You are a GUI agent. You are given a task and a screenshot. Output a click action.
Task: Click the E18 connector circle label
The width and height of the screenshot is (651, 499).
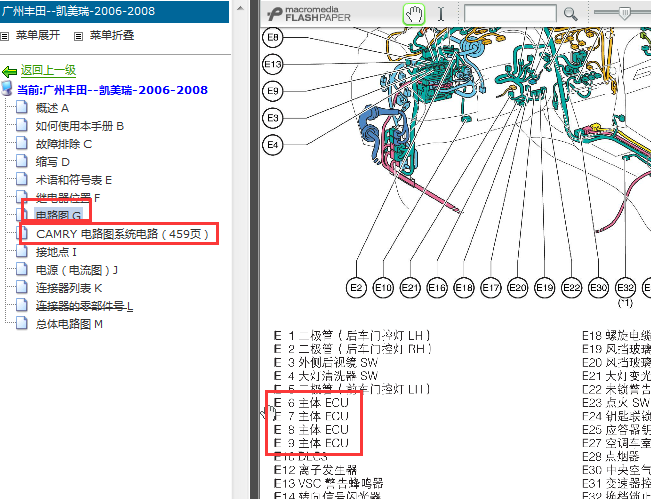464,288
